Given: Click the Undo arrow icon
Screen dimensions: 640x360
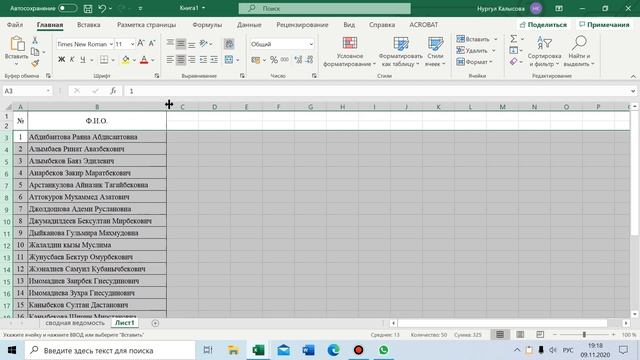Looking at the screenshot, I should pos(102,8).
